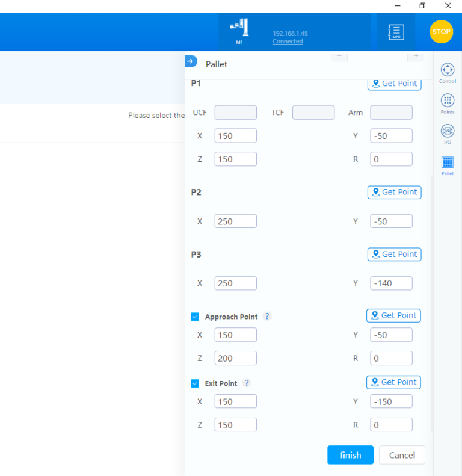
Task: Click the Connected status link
Action: (x=288, y=42)
